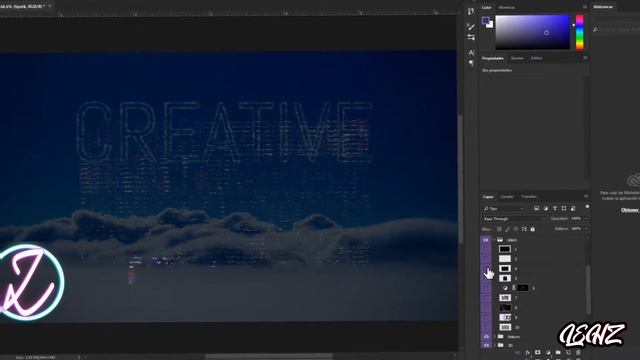
Task: Click link layers icon at panel bottom
Action: [x=517, y=353]
